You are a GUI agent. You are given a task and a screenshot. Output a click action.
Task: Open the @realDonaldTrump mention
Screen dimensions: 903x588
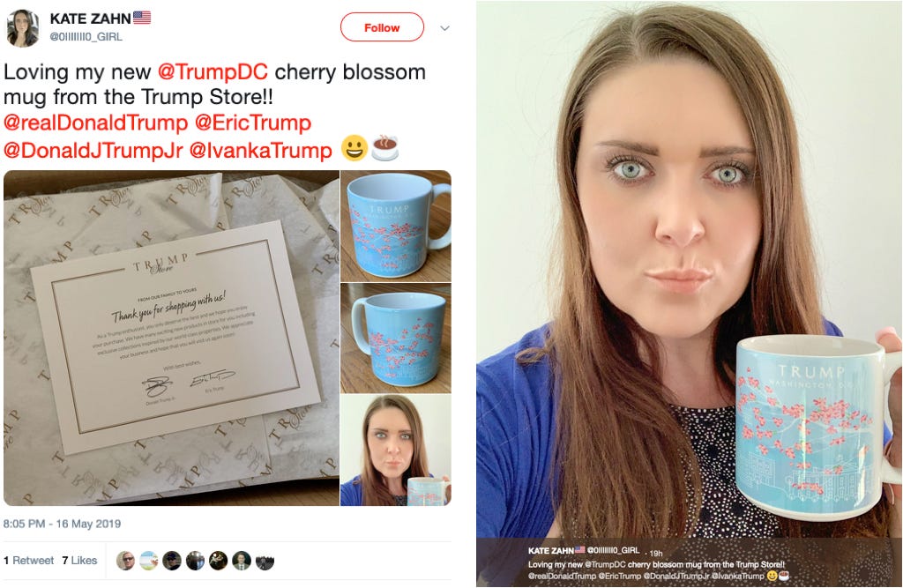pyautogui.click(x=95, y=123)
